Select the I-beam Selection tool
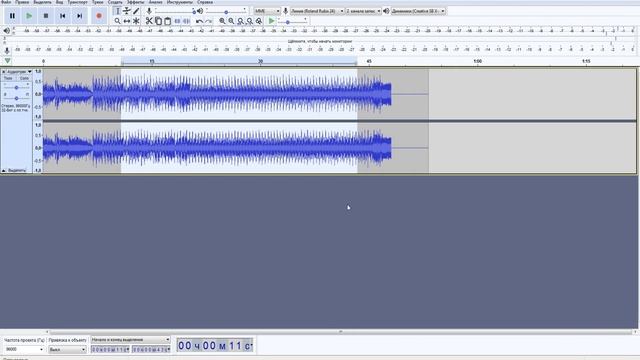Viewport: 640px width, 360px height. tap(118, 11)
